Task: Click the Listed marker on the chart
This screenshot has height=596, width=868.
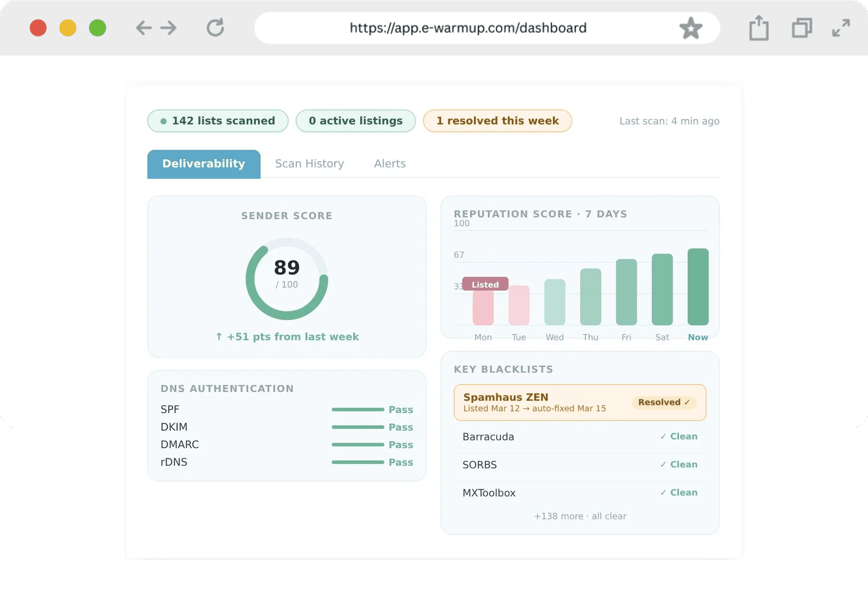Action: (485, 284)
